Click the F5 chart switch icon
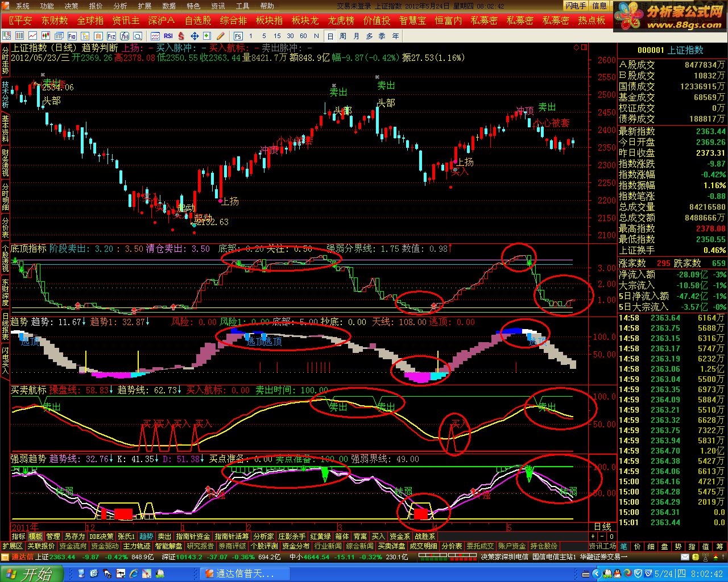Image resolution: width=728 pixels, height=582 pixels. [239, 36]
